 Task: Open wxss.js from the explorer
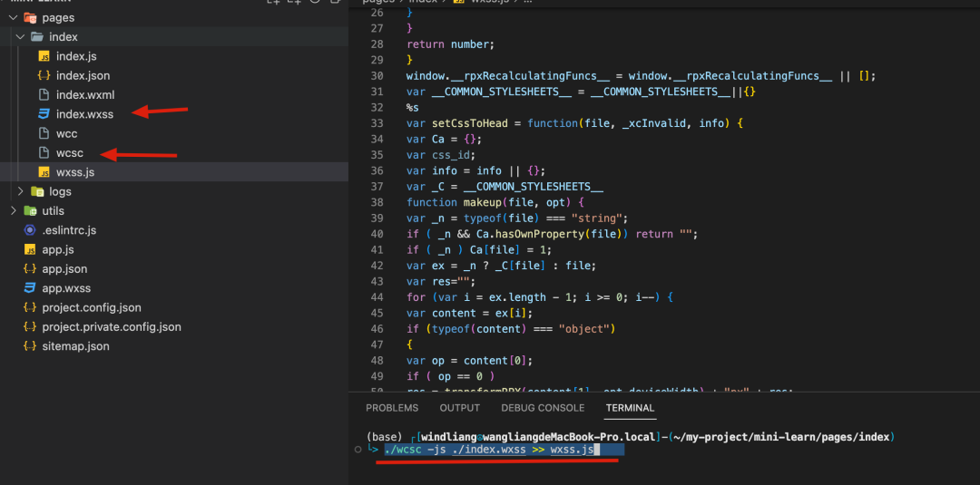coord(75,172)
